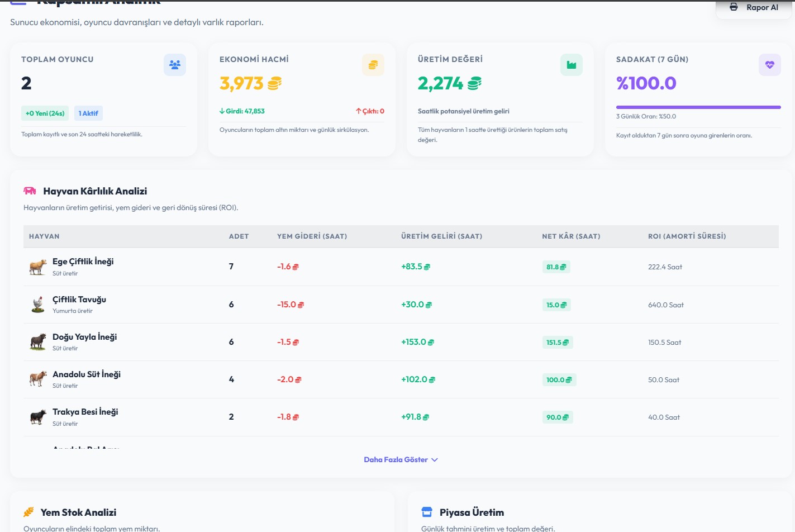Click the Anadolu Süt İneği cow image

click(x=38, y=379)
